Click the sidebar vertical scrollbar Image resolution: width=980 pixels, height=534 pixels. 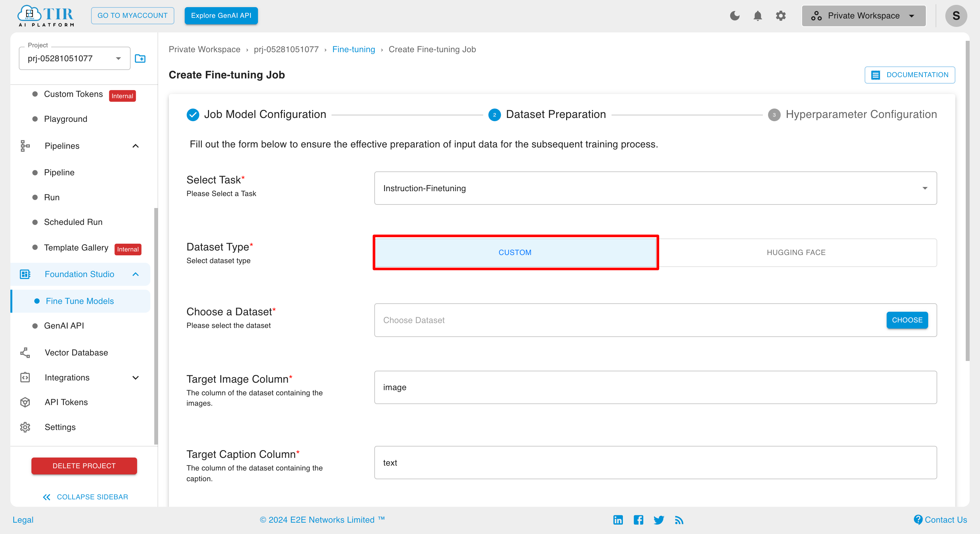(156, 326)
